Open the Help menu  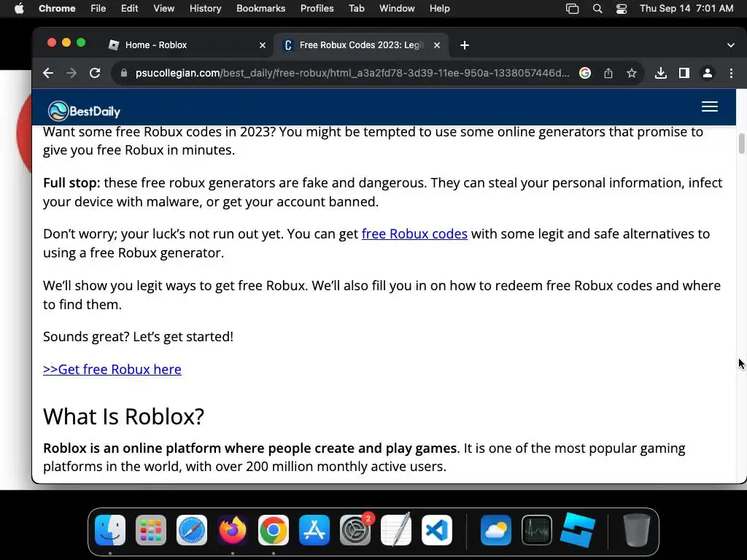439,9
